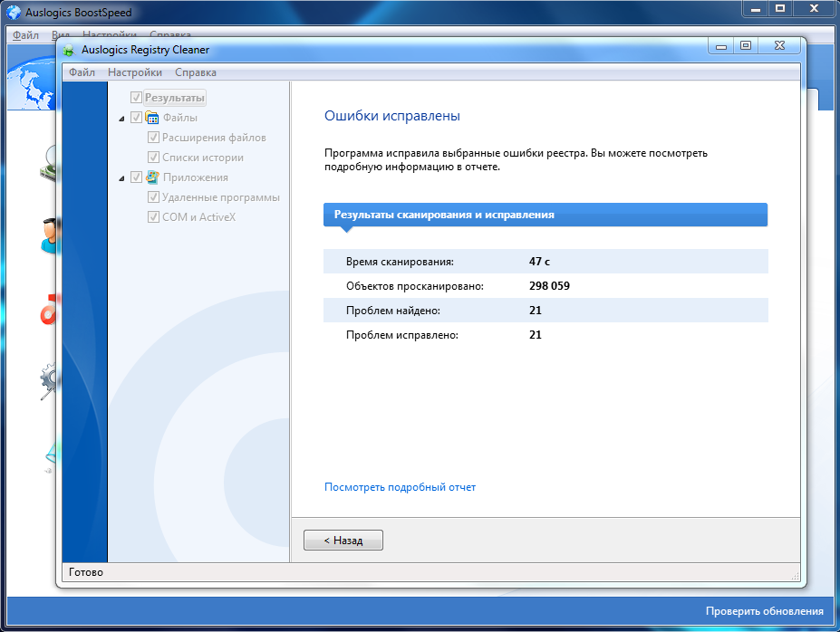Click the Проблем найдено row label
Screen dimensions: 840x632
pyautogui.click(x=393, y=311)
